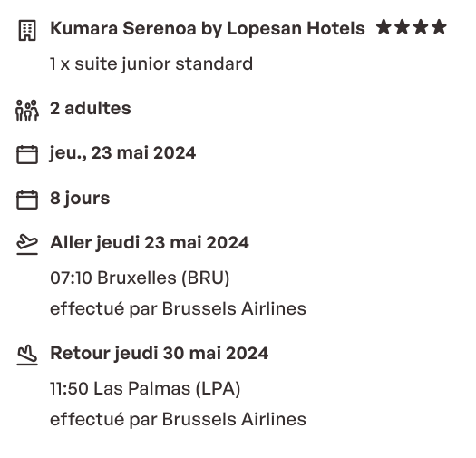Click the second hotel rating star
This screenshot has height=458, width=476.
point(403,27)
